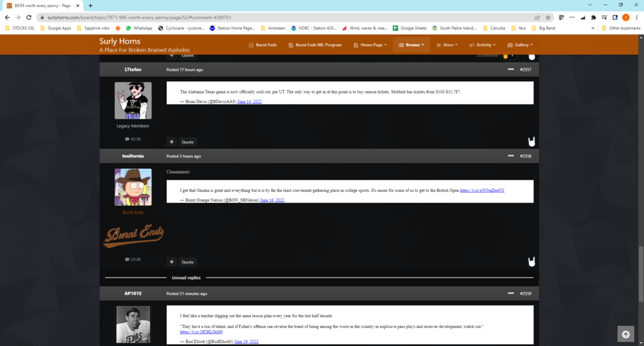644x346 pixels.
Task: Toggle the Chrome side panel button
Action: 615,17
